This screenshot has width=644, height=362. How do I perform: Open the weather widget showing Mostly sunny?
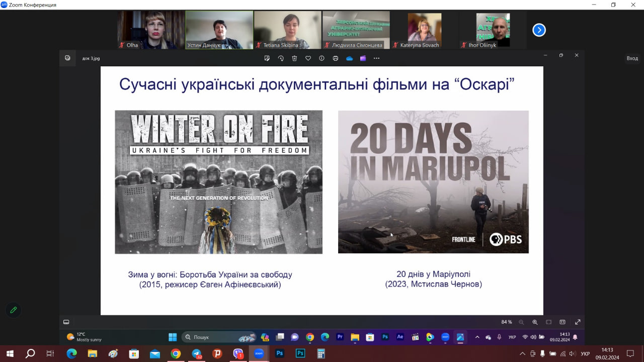click(x=85, y=337)
